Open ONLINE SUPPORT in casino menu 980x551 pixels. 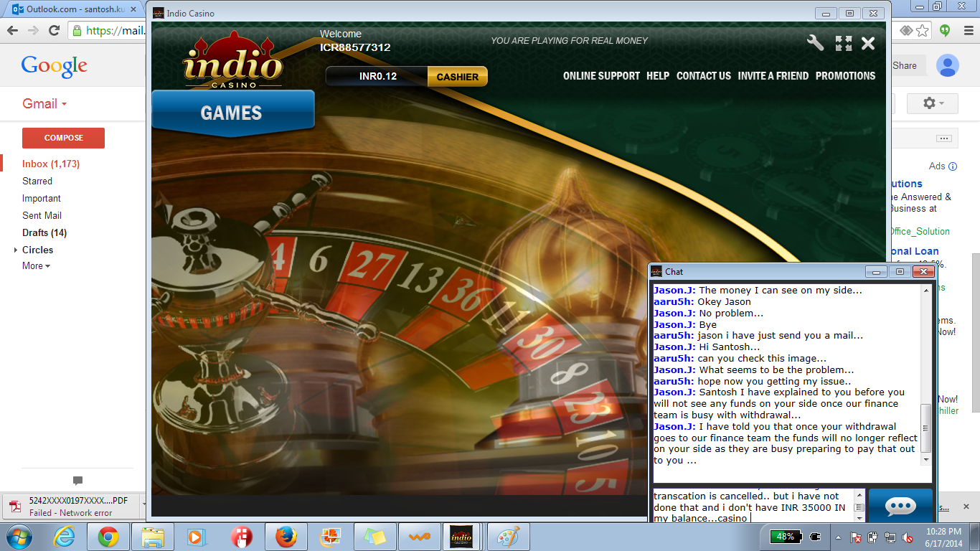pyautogui.click(x=601, y=76)
